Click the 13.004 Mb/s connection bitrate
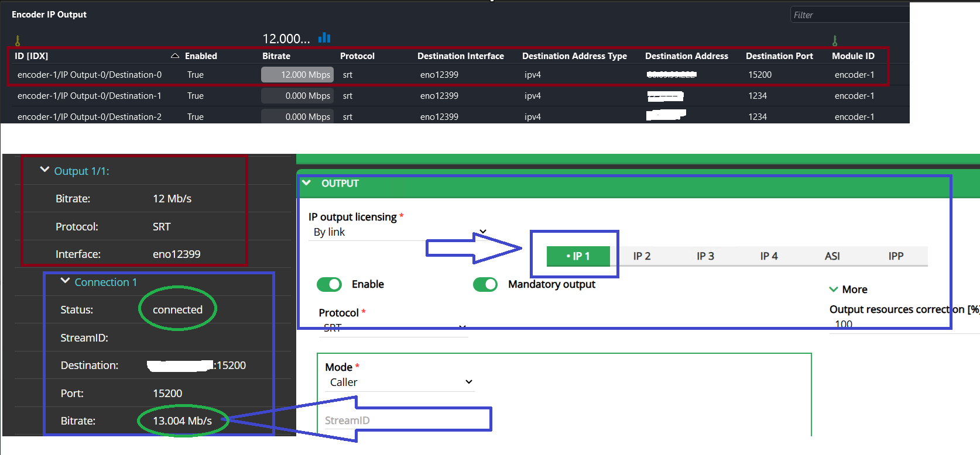Image resolution: width=980 pixels, height=455 pixels. click(x=182, y=421)
